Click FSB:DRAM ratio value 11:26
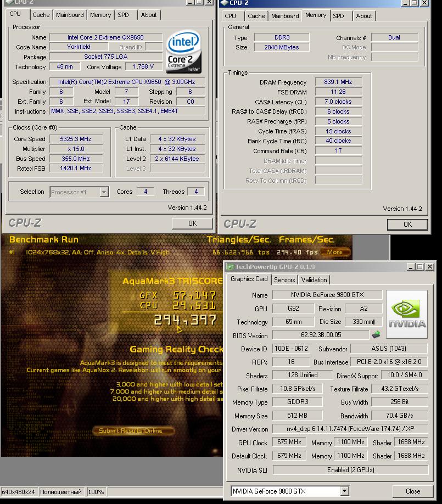Screen dimensions: 442x504 pos(338,92)
